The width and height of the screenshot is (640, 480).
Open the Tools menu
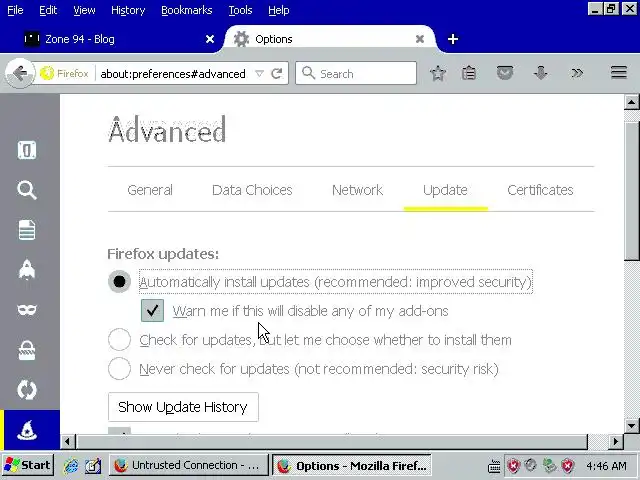(240, 10)
